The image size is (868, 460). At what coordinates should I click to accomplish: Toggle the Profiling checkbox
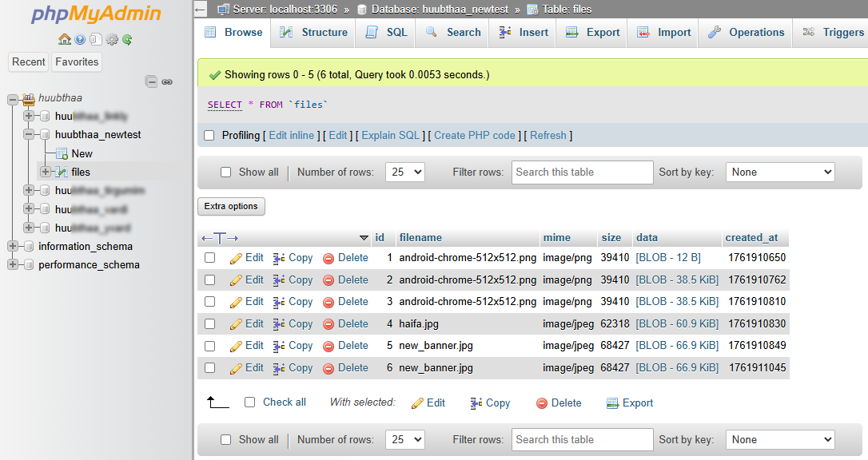pyautogui.click(x=209, y=136)
